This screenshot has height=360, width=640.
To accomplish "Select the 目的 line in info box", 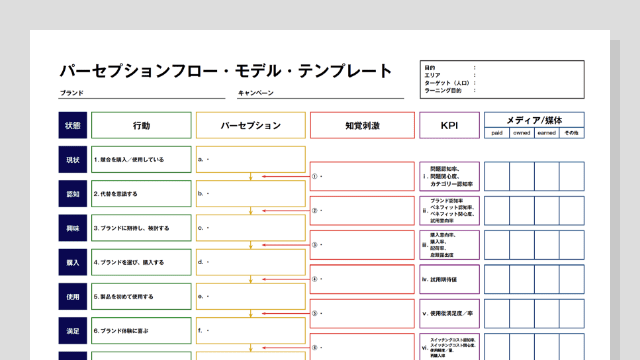I will (x=450, y=68).
